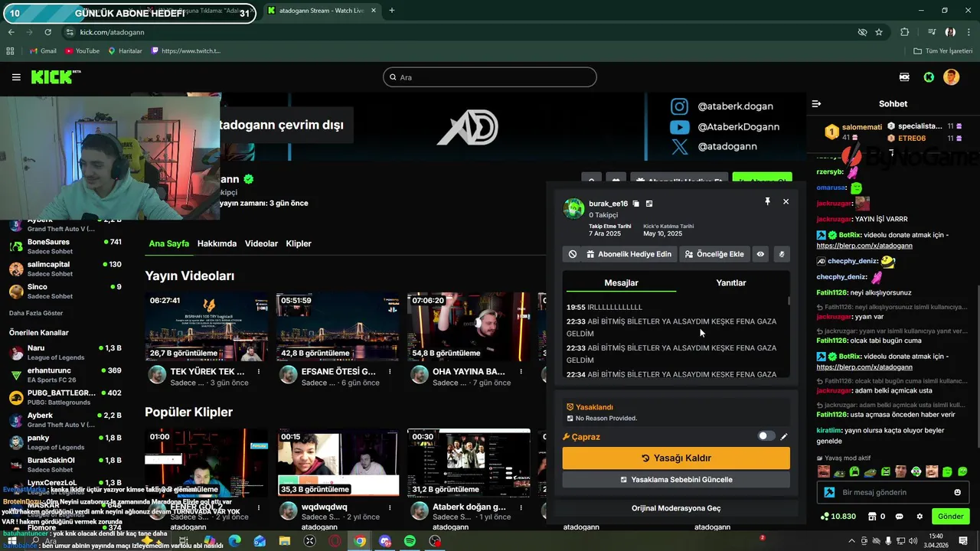Open the 05:51:59 stream video thumbnail
The height and width of the screenshot is (551, 980).
coord(338,327)
